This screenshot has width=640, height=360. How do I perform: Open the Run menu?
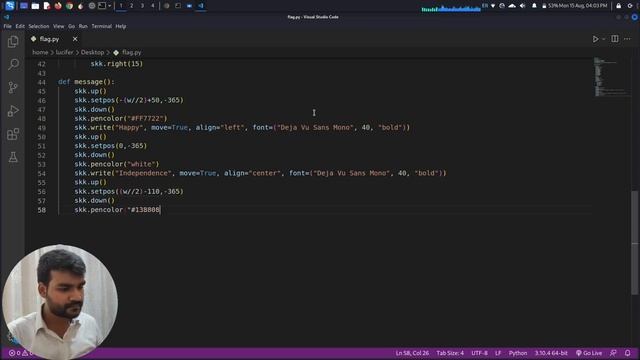pos(83,26)
